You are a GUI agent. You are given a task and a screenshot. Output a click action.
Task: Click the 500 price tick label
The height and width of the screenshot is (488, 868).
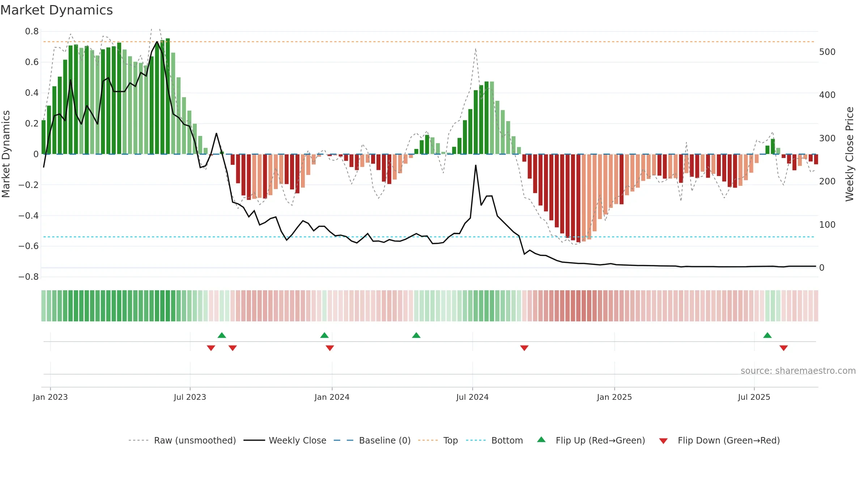tap(827, 52)
